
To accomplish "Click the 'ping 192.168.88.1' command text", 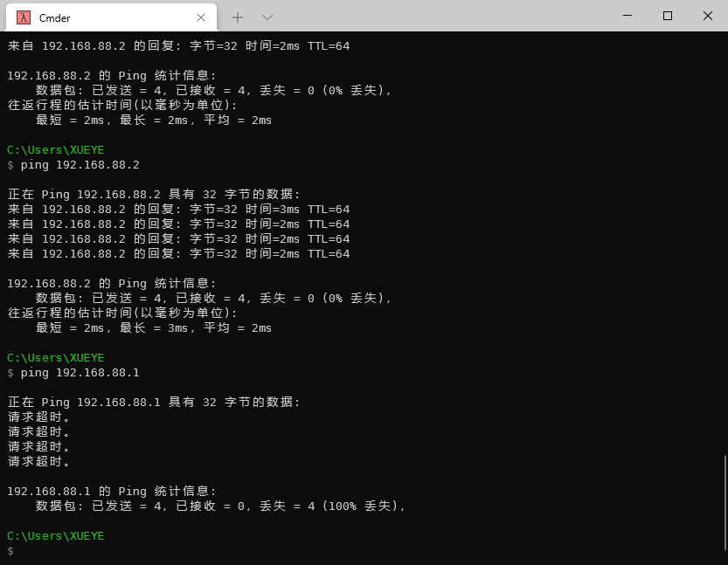I will point(80,373).
